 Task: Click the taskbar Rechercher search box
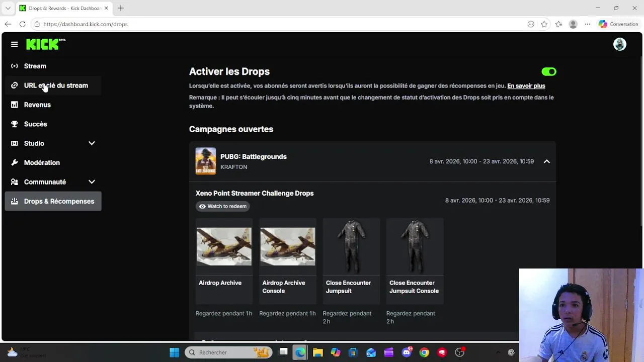click(x=228, y=352)
